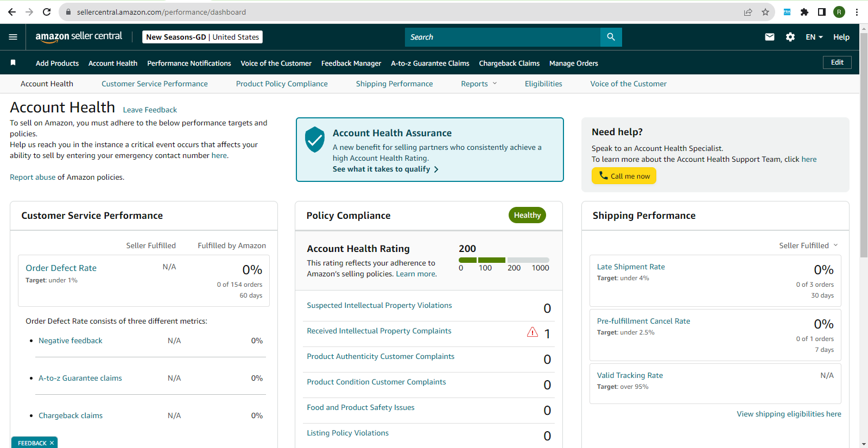868x448 pixels.
Task: Click into the Search input field
Action: pyautogui.click(x=503, y=37)
